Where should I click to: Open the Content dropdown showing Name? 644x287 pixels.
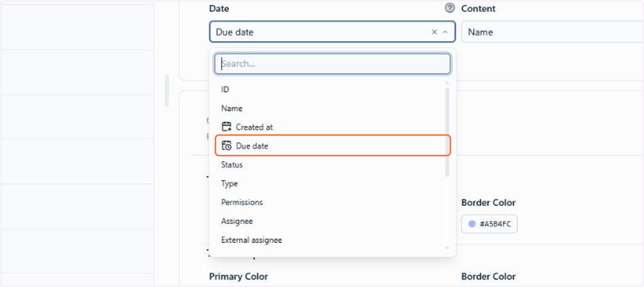tap(552, 32)
